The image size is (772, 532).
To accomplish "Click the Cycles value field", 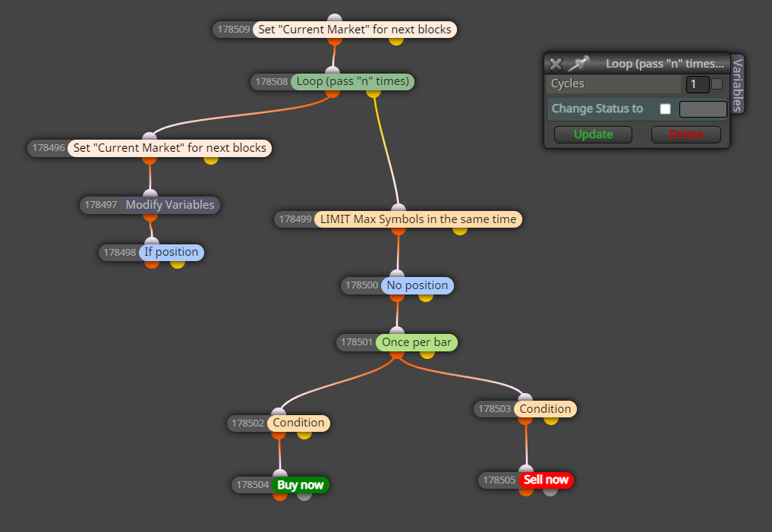I will tap(697, 84).
